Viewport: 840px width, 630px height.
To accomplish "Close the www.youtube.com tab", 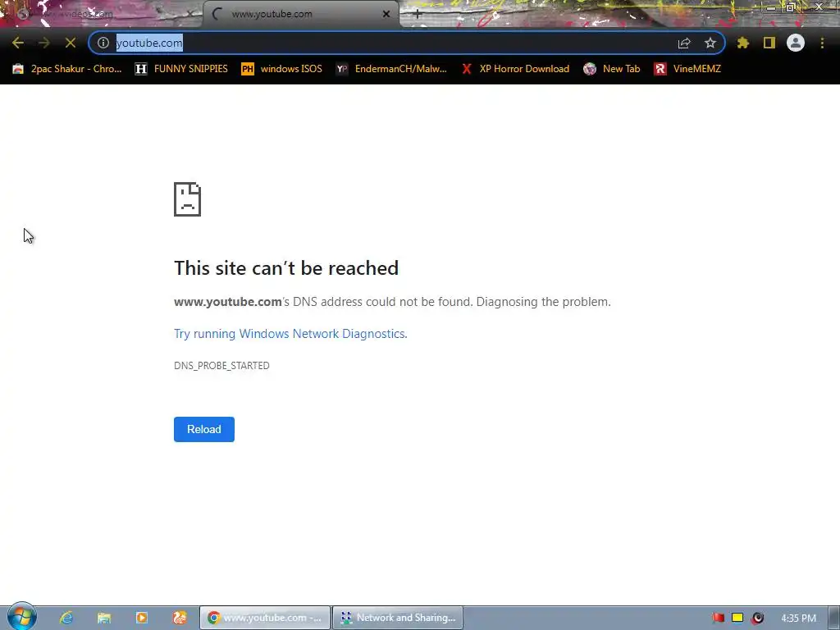I will [x=386, y=14].
